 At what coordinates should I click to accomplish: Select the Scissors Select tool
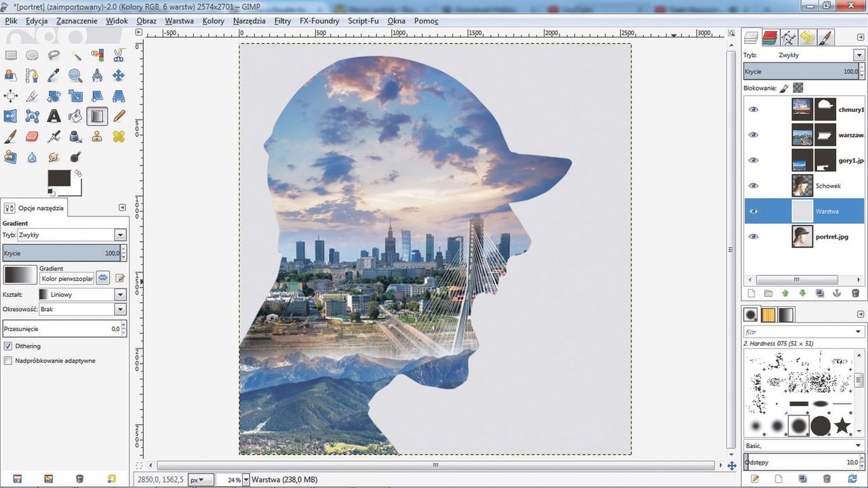[x=119, y=56]
